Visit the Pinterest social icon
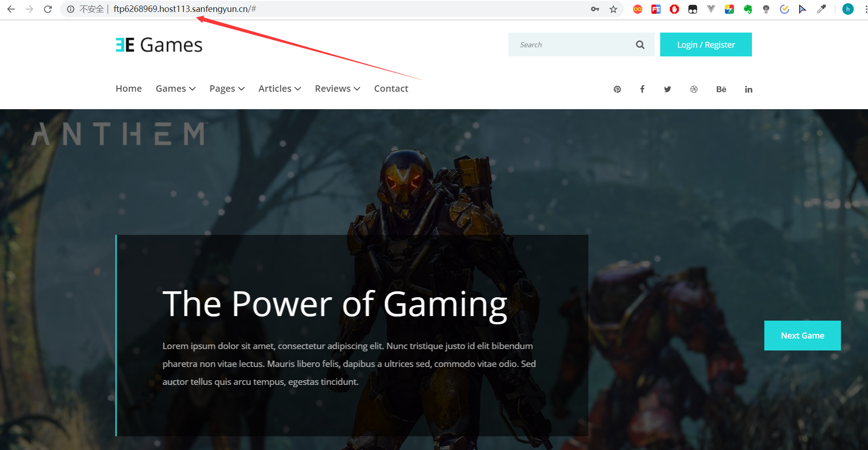This screenshot has height=450, width=868. point(617,89)
